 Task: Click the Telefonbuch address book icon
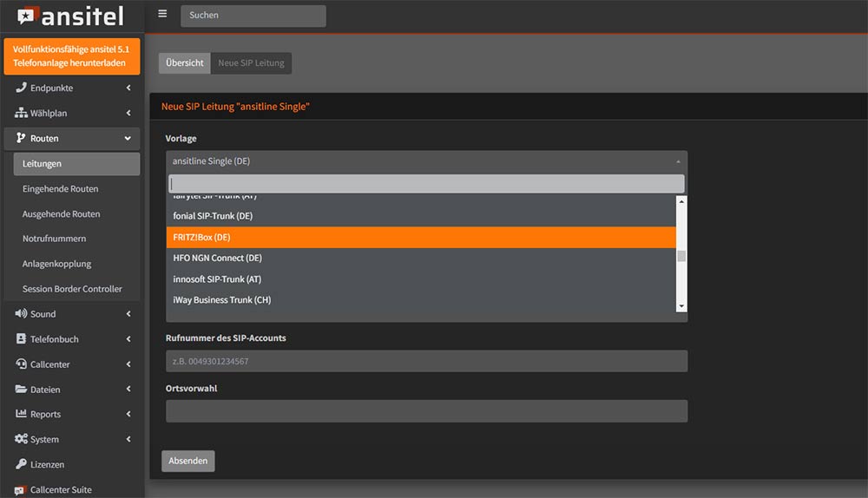tap(21, 338)
